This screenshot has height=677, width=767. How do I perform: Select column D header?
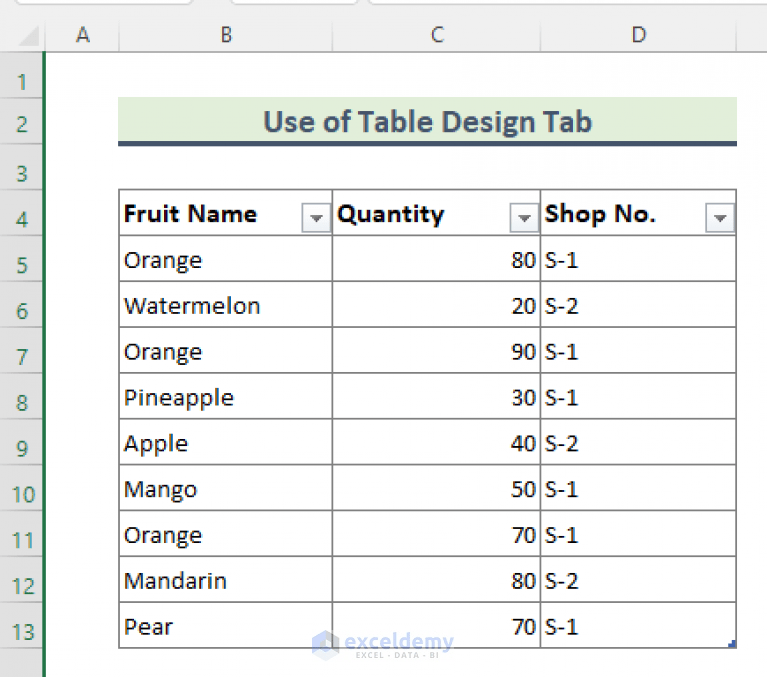[x=638, y=35]
